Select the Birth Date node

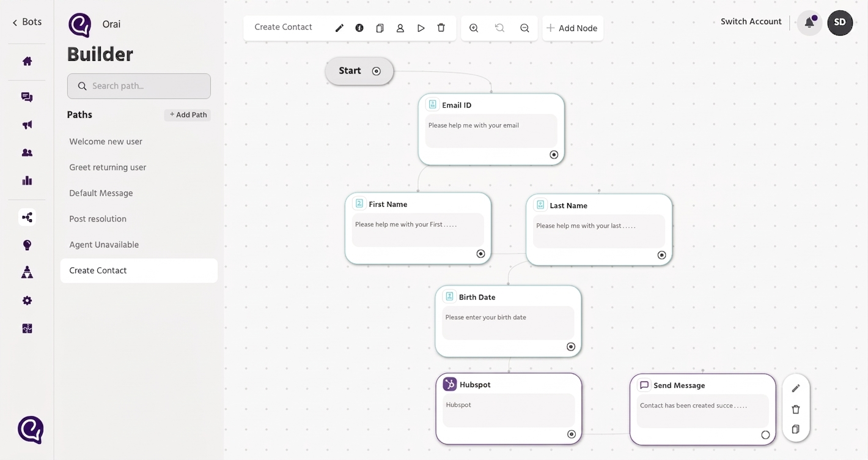[508, 321]
